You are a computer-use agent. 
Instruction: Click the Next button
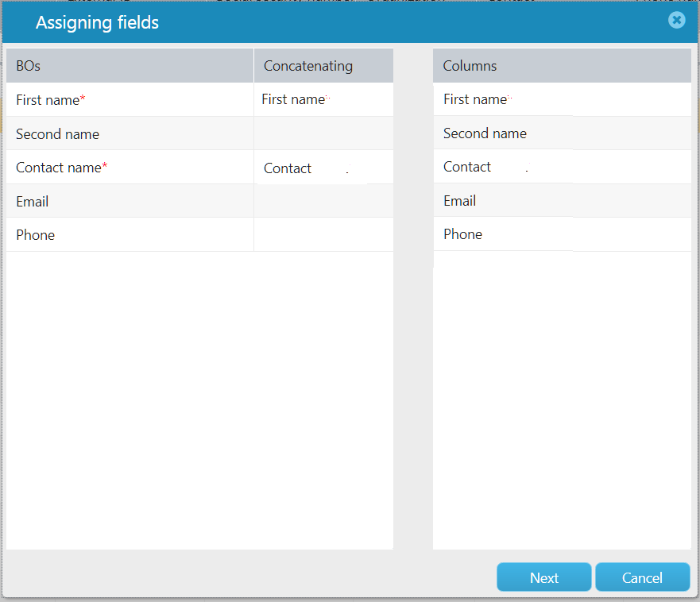(x=543, y=577)
